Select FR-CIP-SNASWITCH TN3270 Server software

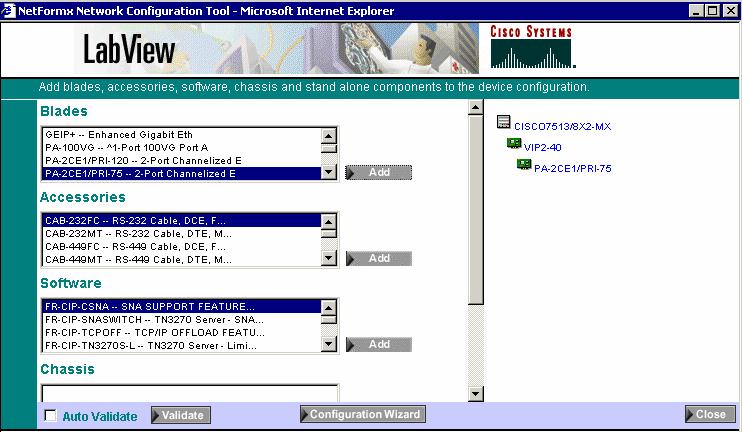pos(182,320)
